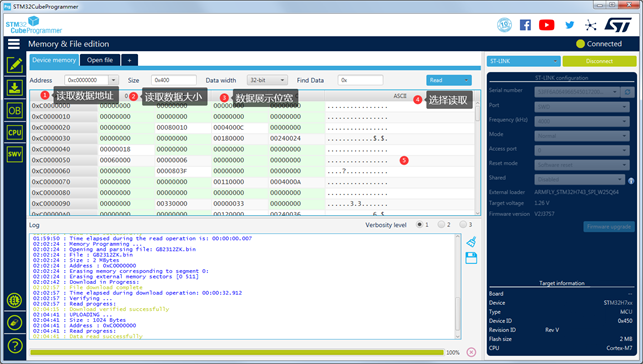This screenshot has height=364, width=643.
Task: Click log line 'File download complete'
Action: click(106, 287)
